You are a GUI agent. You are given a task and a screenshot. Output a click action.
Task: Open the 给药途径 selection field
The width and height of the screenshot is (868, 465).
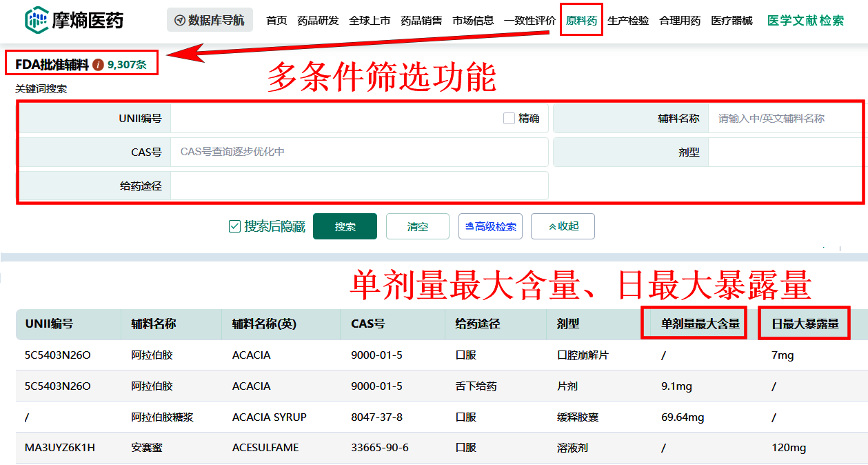point(359,186)
